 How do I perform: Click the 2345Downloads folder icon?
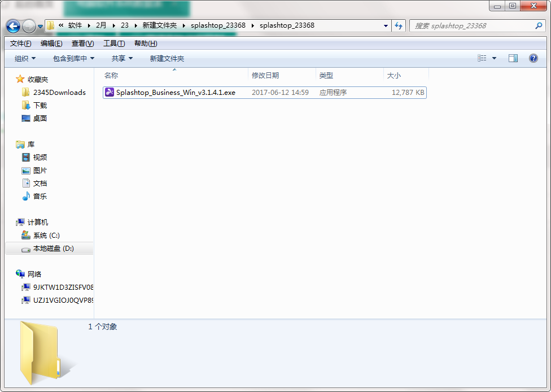(x=25, y=92)
